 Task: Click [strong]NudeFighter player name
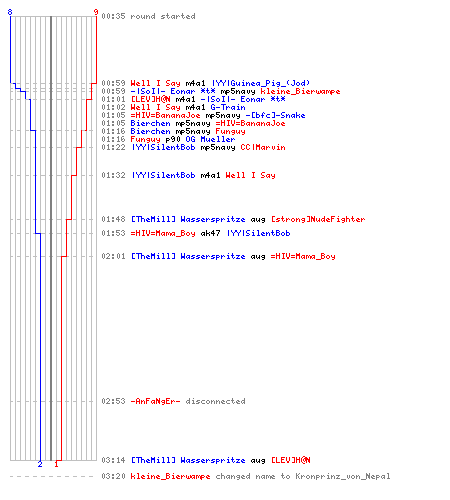(x=318, y=219)
